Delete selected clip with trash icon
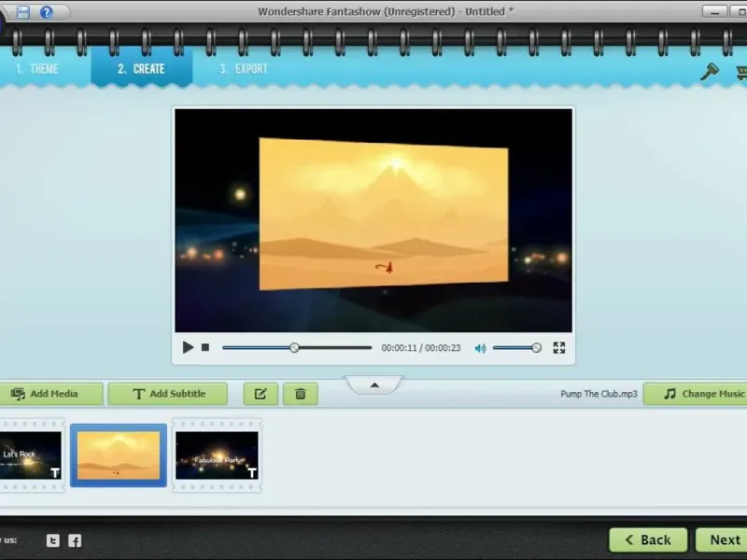Viewport: 747px width, 560px height. (300, 394)
